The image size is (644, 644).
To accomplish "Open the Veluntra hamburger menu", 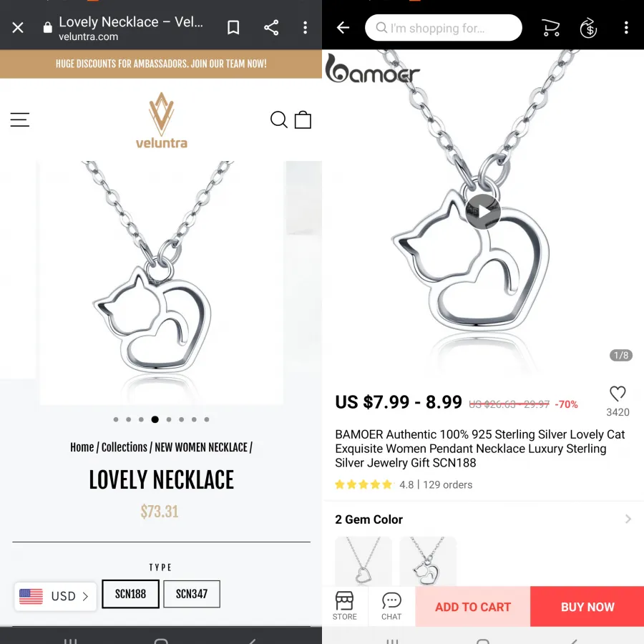I will coord(20,119).
